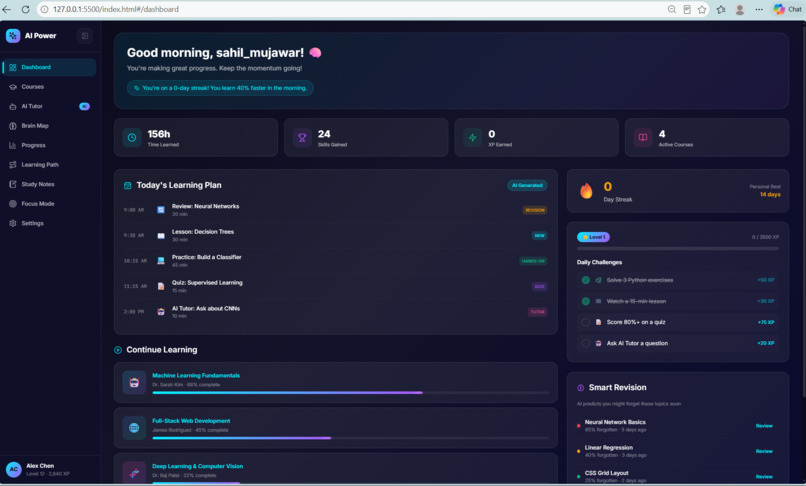Click the browser address bar
Image resolution: width=806 pixels, height=486 pixels.
click(x=355, y=9)
